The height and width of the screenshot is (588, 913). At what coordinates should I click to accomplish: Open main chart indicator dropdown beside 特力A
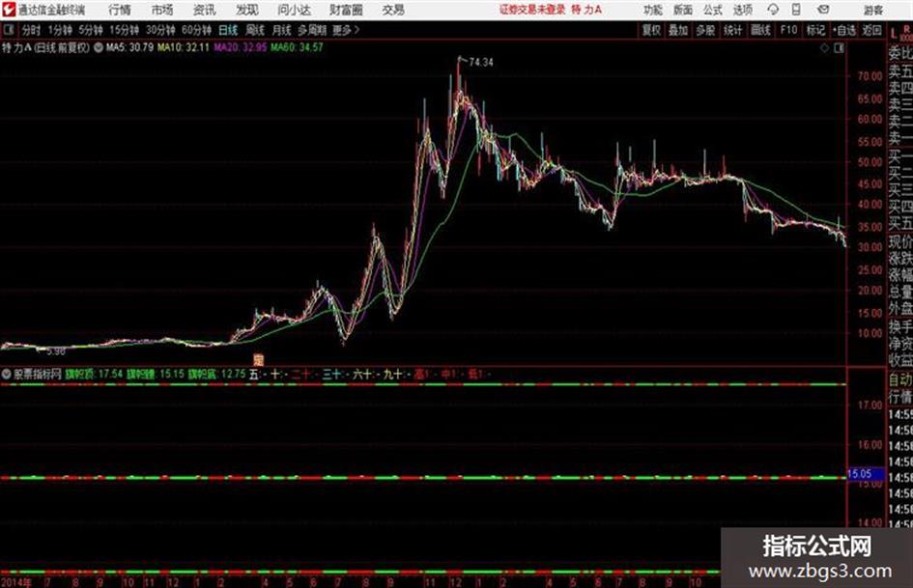(x=99, y=47)
